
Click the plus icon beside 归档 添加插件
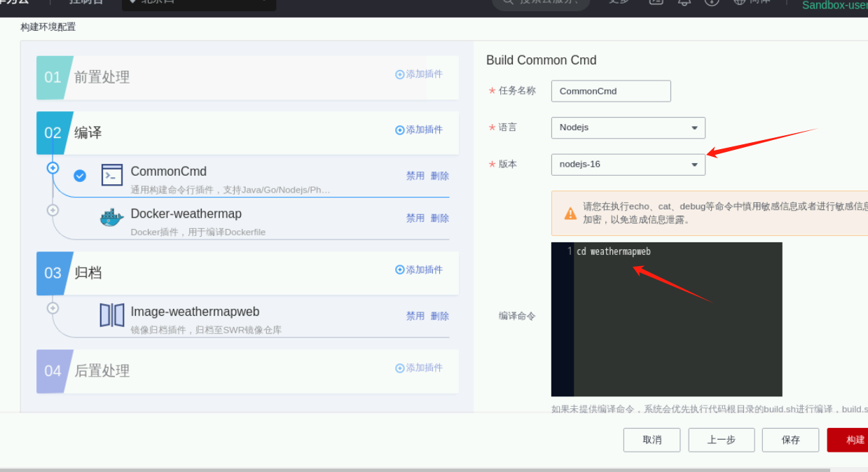click(x=399, y=270)
